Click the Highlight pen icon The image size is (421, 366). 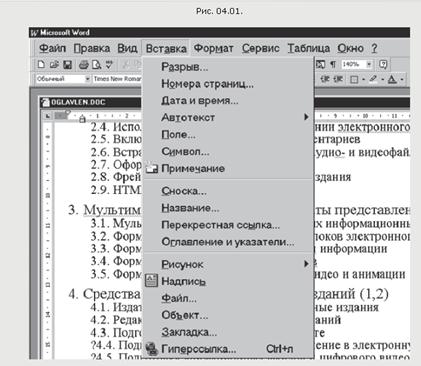pyautogui.click(x=373, y=79)
